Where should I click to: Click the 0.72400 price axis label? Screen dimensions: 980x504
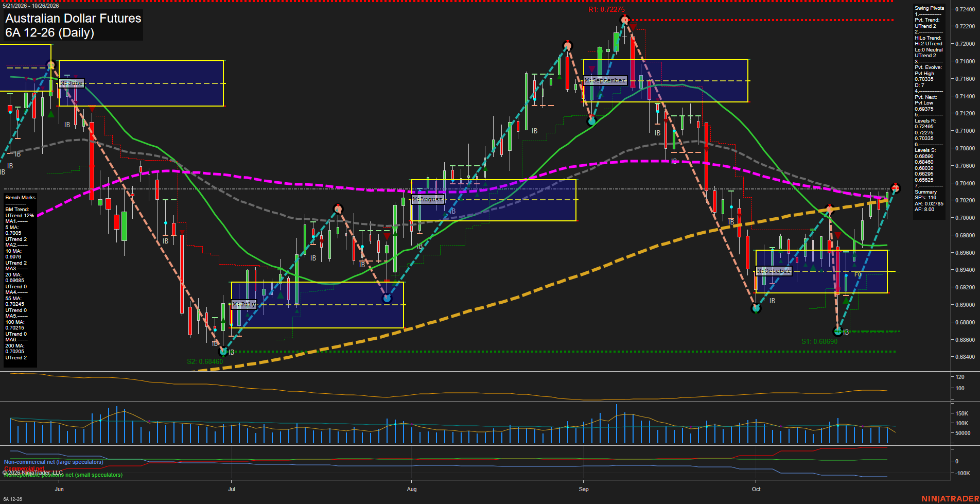point(965,9)
